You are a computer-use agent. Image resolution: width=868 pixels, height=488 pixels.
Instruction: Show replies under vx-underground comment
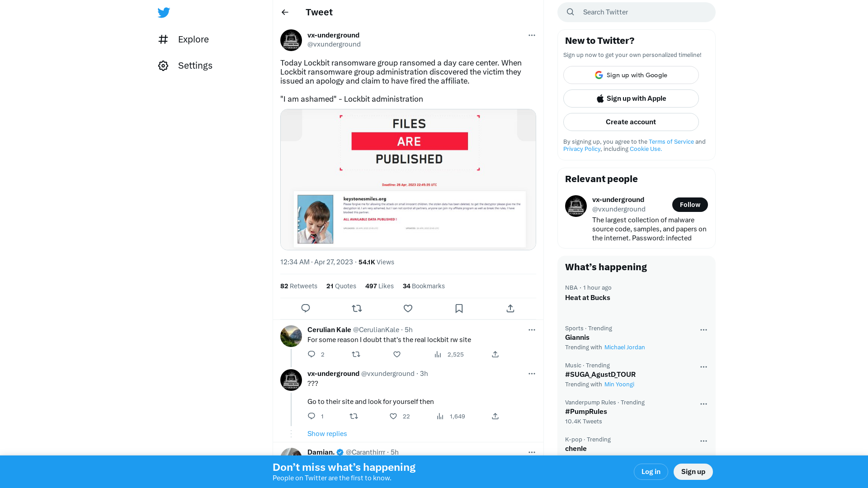pos(327,433)
